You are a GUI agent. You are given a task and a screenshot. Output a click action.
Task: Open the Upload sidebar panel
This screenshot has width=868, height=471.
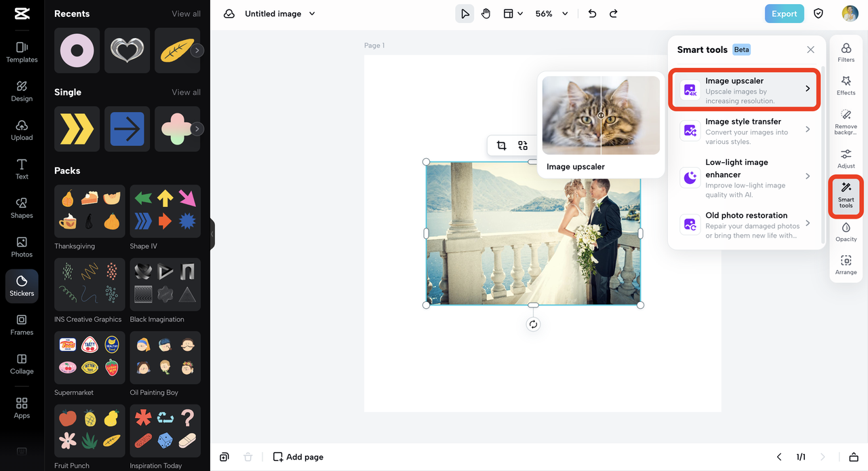tap(22, 130)
